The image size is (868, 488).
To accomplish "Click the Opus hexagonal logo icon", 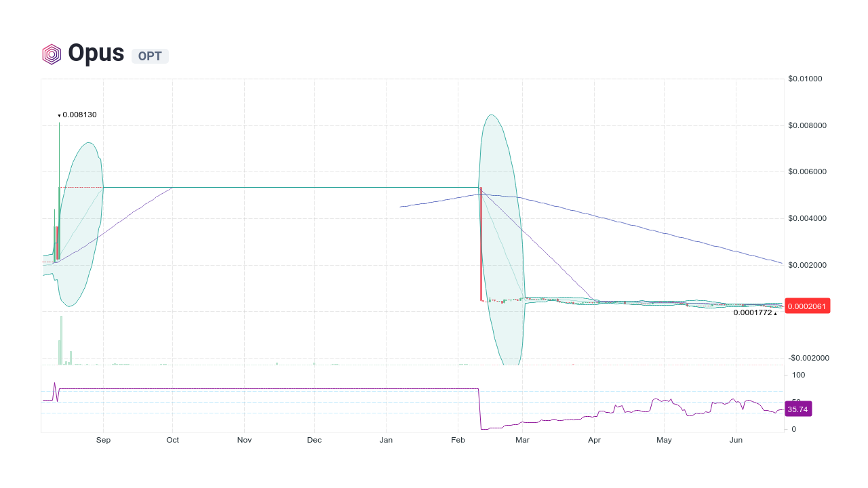I will [x=52, y=54].
